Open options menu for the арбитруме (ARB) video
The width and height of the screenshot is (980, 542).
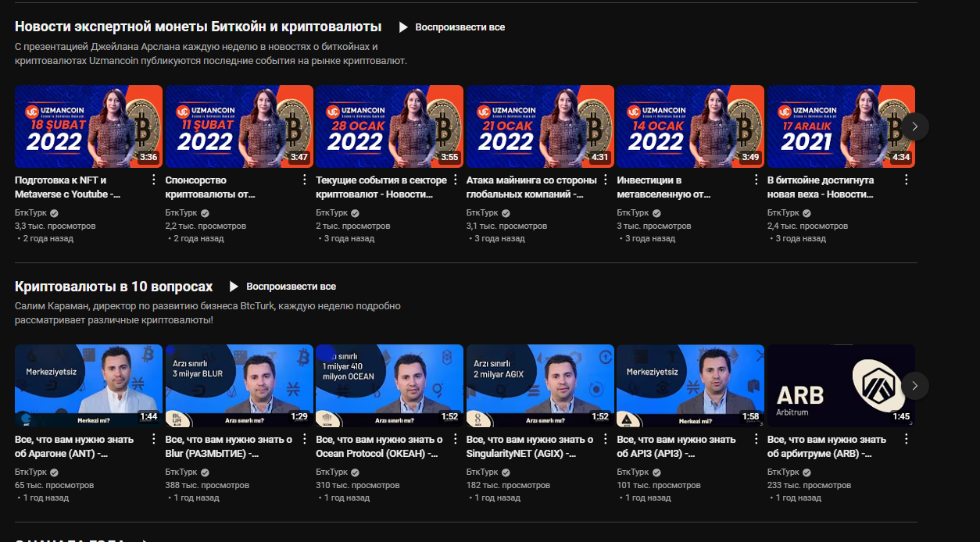pos(907,440)
